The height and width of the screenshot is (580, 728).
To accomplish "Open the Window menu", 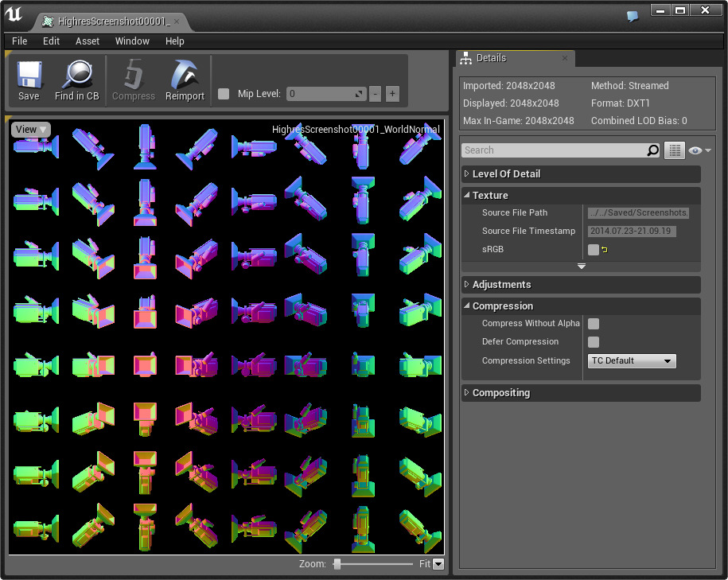I will [x=132, y=41].
